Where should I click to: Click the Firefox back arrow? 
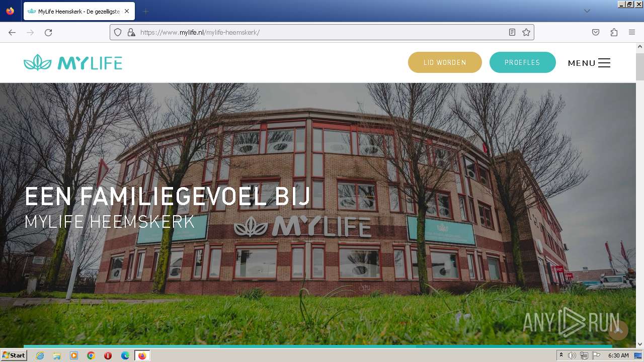[x=12, y=32]
